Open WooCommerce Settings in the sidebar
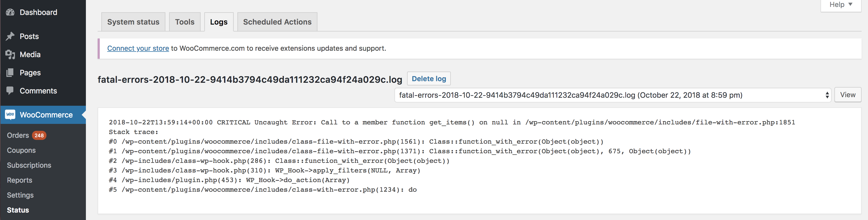Viewport: 868px width, 220px height. point(20,195)
